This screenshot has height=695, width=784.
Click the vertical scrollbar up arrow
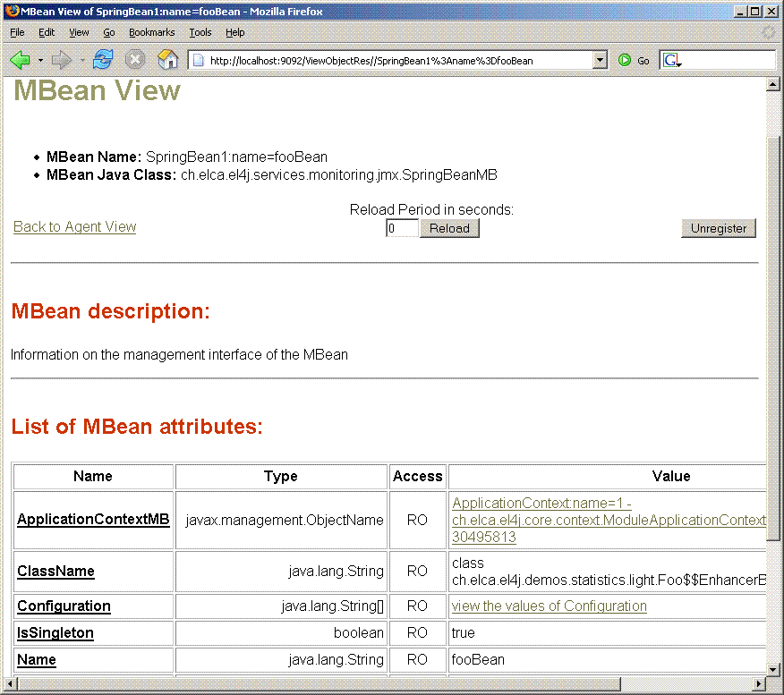coord(773,85)
